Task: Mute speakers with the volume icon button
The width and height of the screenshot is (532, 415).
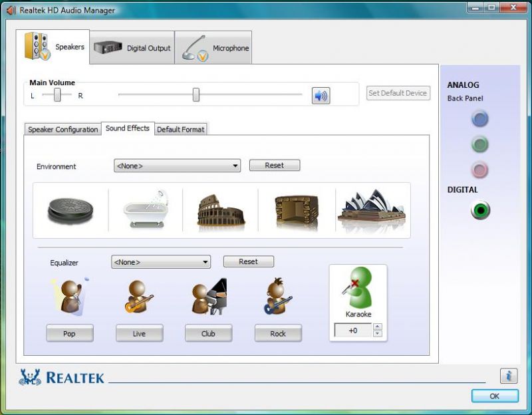Action: coord(321,96)
